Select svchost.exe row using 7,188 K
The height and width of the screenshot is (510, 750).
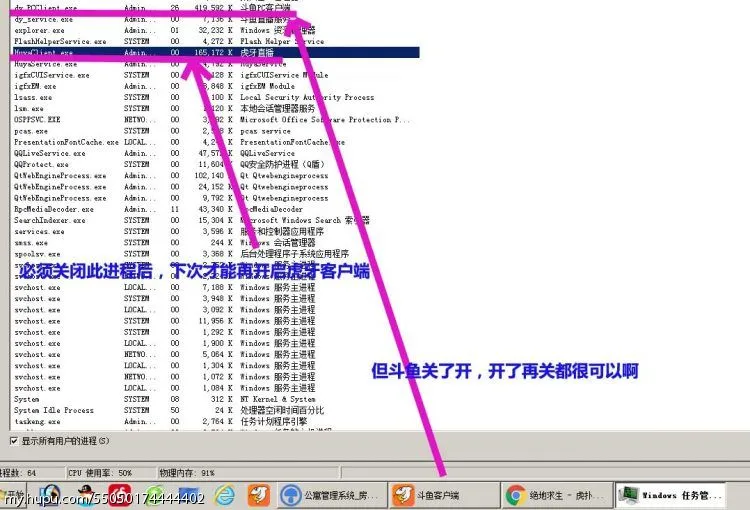[215, 287]
